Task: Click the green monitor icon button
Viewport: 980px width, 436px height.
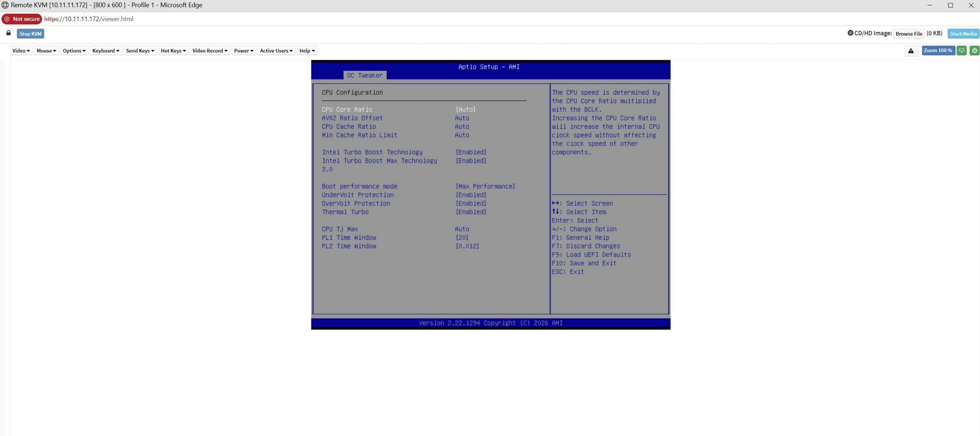Action: [x=962, y=51]
